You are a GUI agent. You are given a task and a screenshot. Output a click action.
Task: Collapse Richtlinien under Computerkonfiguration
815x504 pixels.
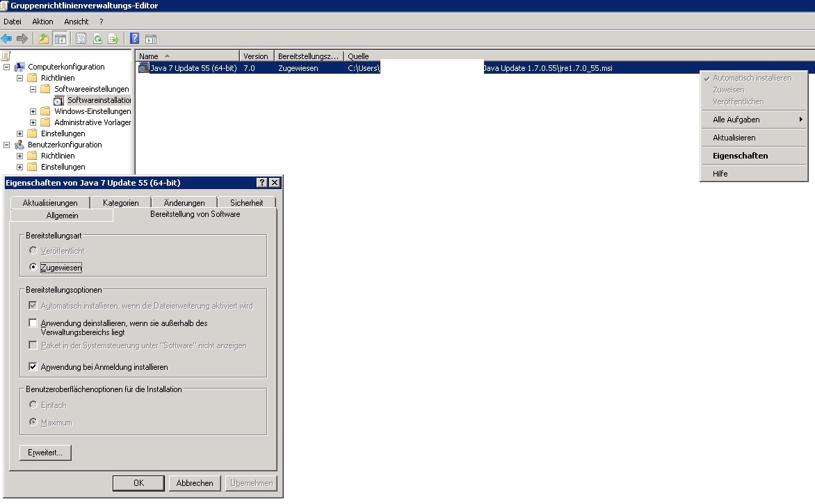[x=19, y=78]
